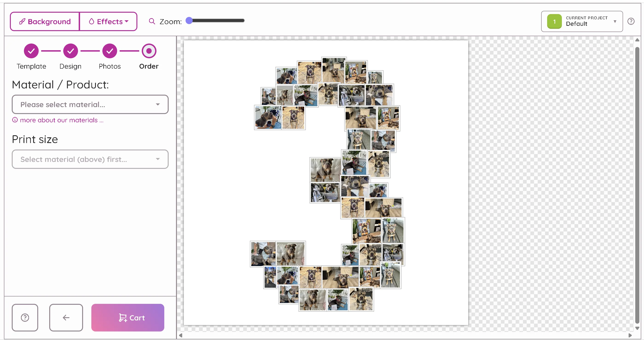Go to the Template step circle
This screenshot has width=644, height=340.
coord(31,51)
